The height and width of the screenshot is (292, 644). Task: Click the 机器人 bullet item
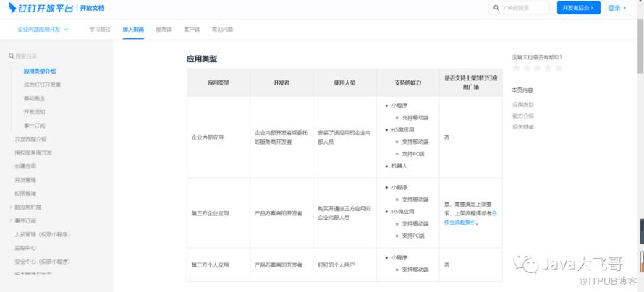[x=399, y=166]
